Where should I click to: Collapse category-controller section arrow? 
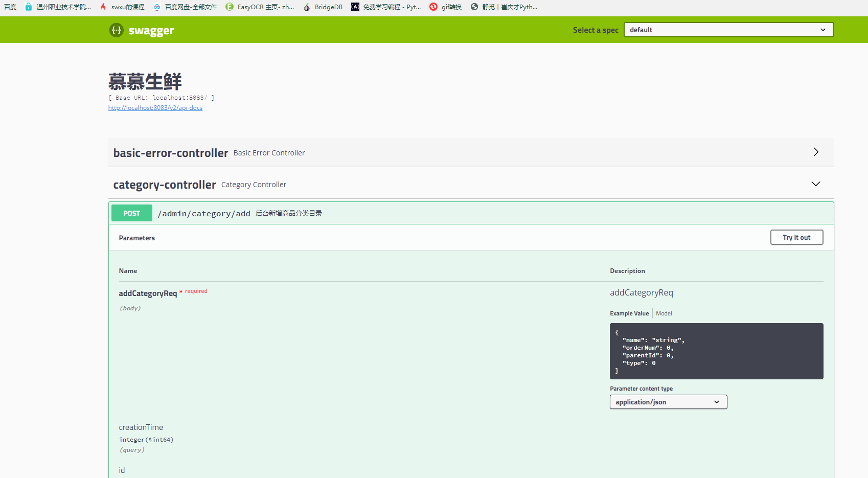[816, 184]
